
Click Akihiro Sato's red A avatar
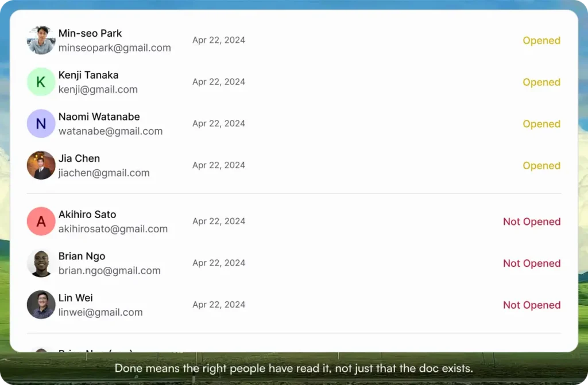41,221
